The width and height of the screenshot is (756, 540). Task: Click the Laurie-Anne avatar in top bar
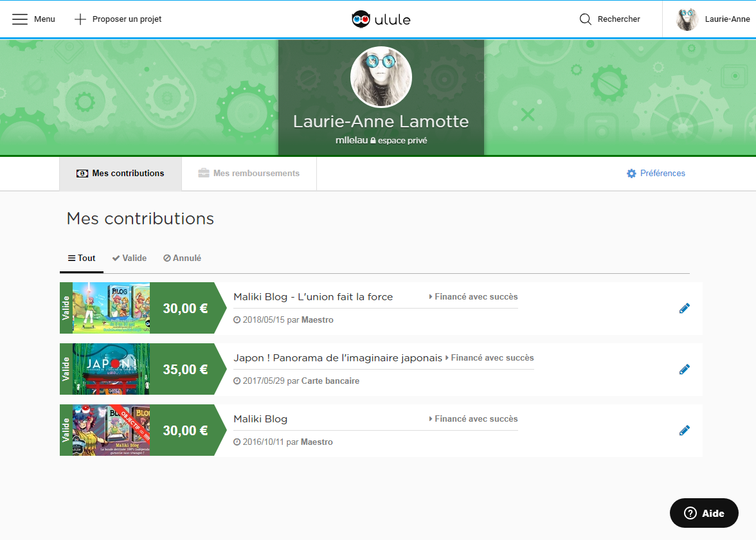tap(687, 19)
